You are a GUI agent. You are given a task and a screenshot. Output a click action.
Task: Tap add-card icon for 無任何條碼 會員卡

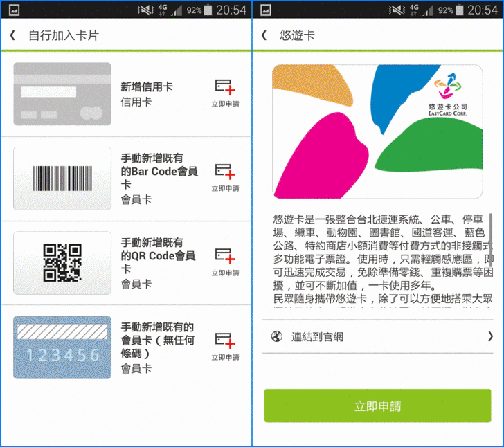[225, 340]
